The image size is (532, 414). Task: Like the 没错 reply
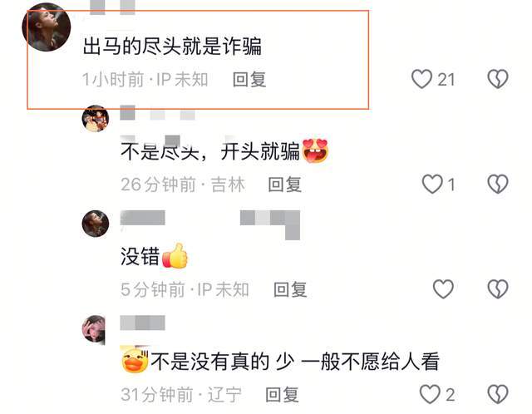pyautogui.click(x=443, y=289)
